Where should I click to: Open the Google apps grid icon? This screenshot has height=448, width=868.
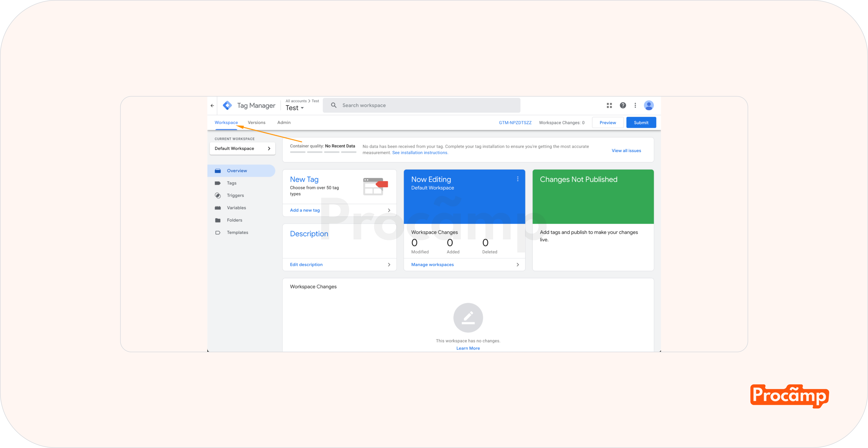pos(609,105)
